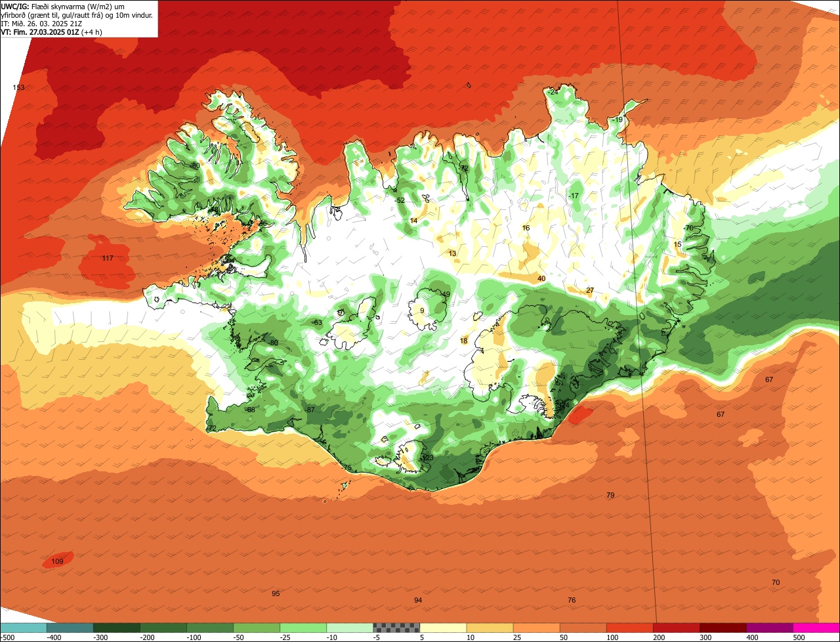This screenshot has width=840, height=642.
Task: Click the positive 70 value over the southeastern sea
Action: pos(776,582)
